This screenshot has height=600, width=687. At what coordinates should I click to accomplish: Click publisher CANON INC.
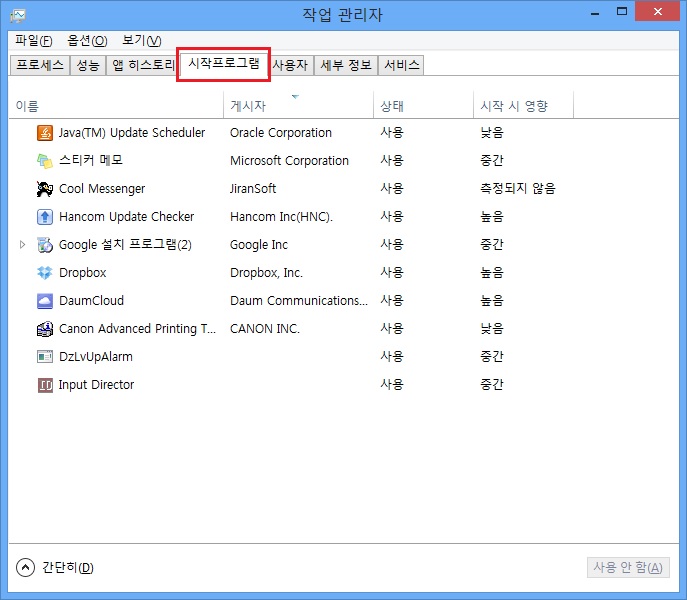click(265, 329)
